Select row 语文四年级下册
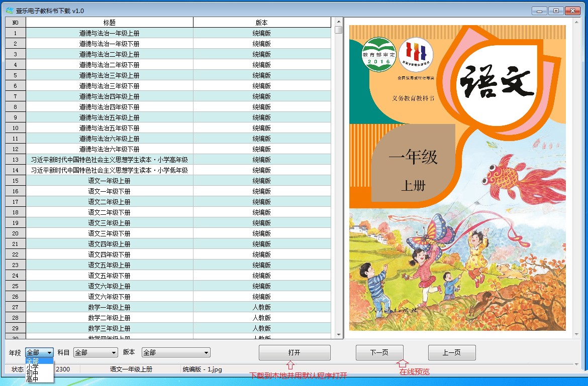Image resolution: width=588 pixels, height=386 pixels. (x=168, y=254)
